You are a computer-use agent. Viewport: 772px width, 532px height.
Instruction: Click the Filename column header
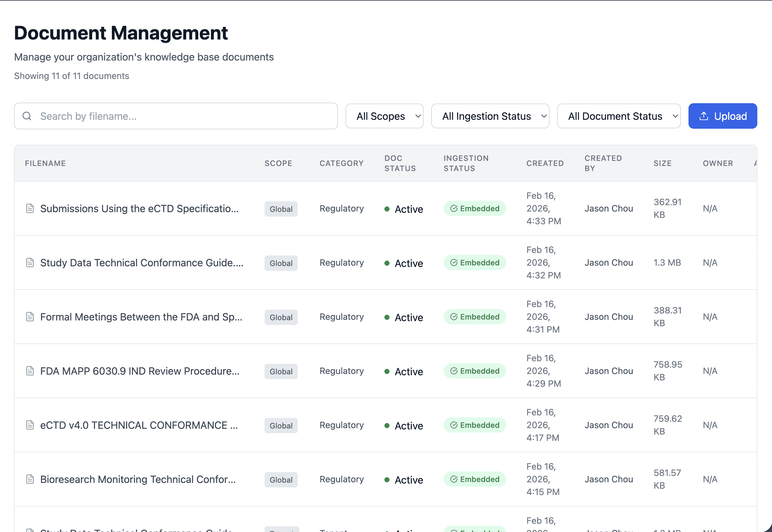coord(45,163)
